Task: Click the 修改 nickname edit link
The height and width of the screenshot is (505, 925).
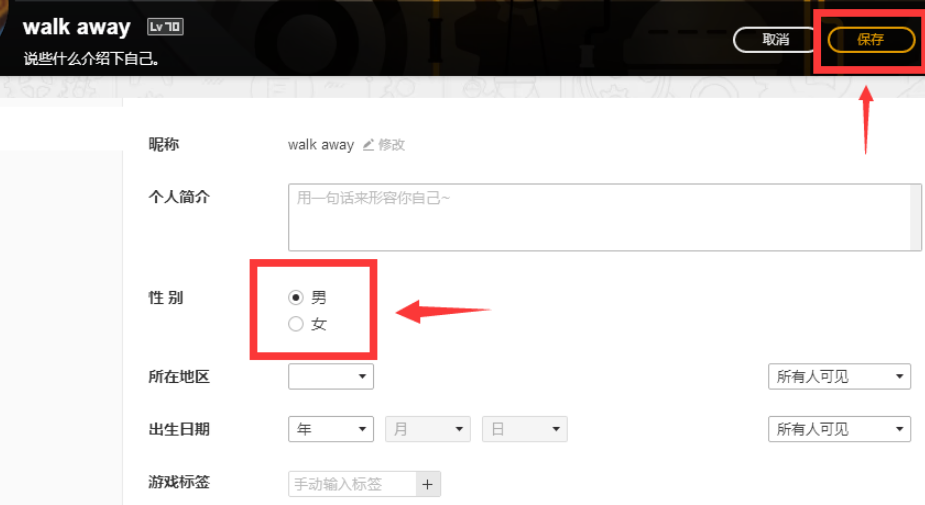Action: [391, 145]
